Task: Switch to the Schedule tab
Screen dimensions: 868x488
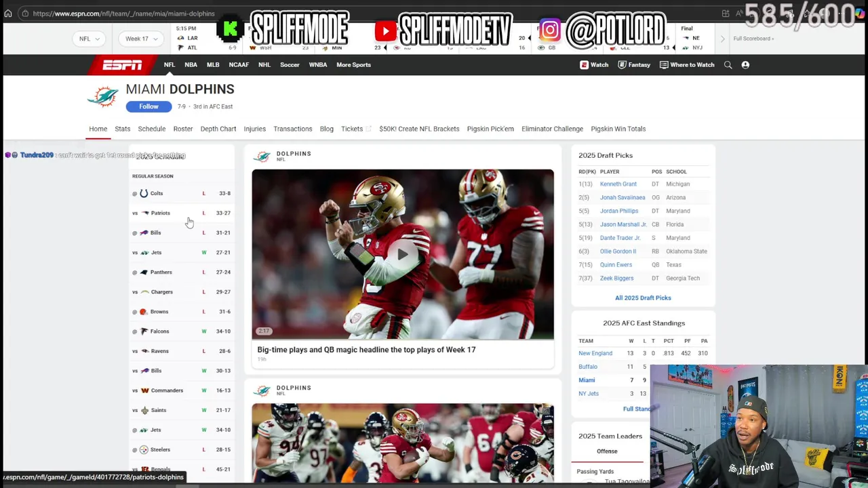Action: coord(152,129)
